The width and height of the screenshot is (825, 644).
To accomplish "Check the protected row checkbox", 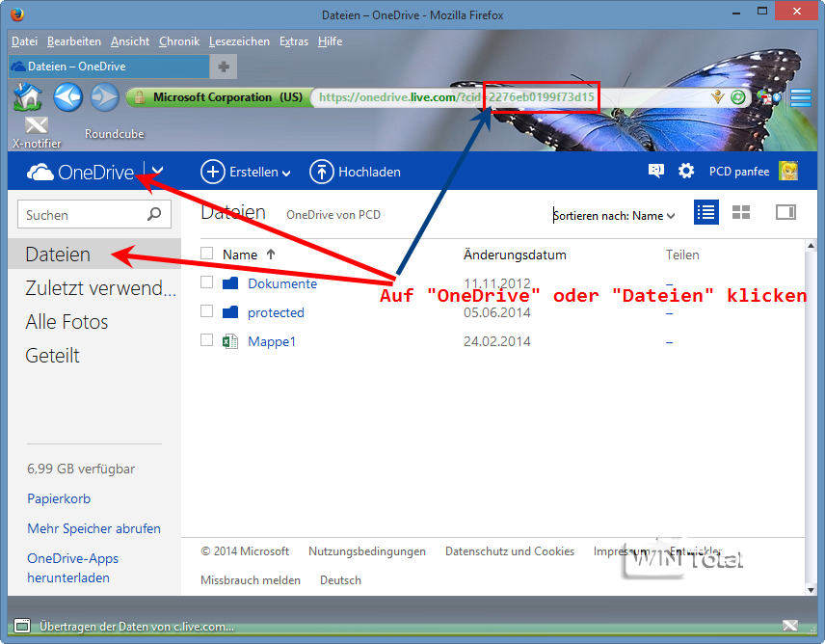I will pyautogui.click(x=207, y=311).
